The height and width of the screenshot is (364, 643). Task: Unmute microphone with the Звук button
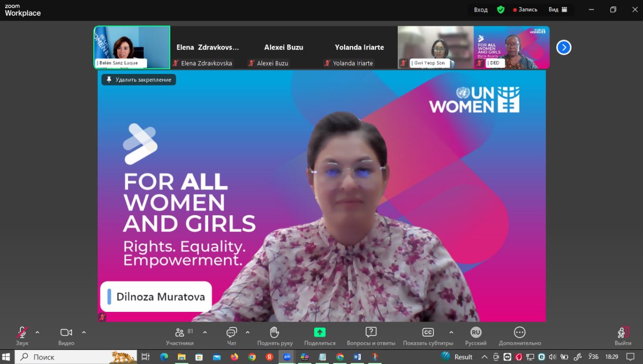pyautogui.click(x=22, y=335)
